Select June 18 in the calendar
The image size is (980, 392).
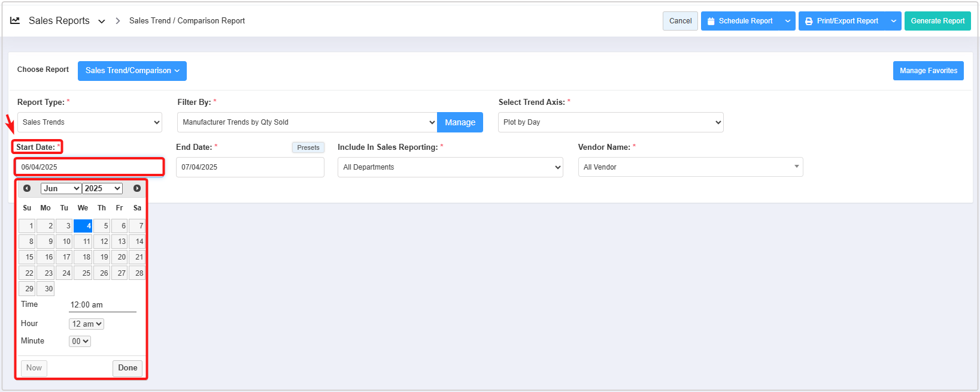coord(83,257)
